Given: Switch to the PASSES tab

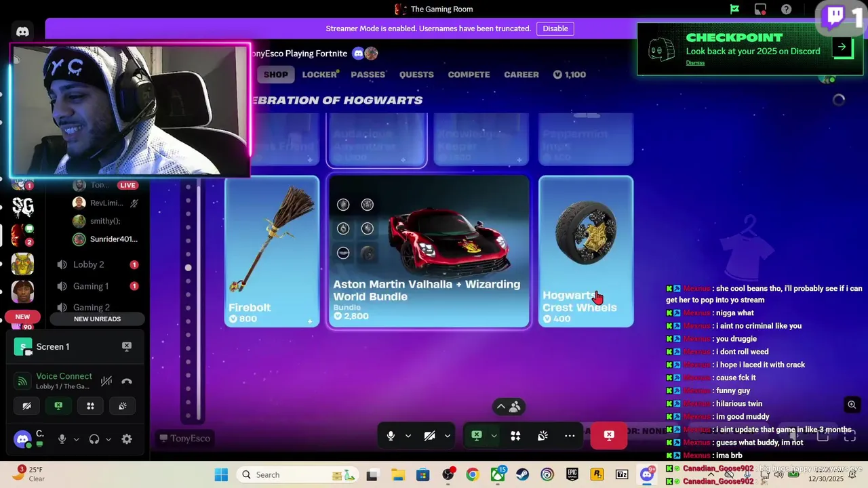Looking at the screenshot, I should pos(368,75).
